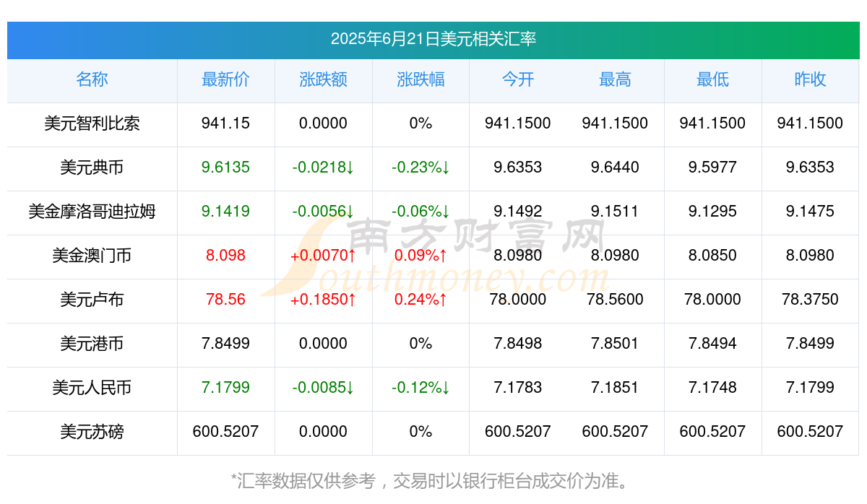Click 0% change in 美元智利比索 row

[x=420, y=123]
